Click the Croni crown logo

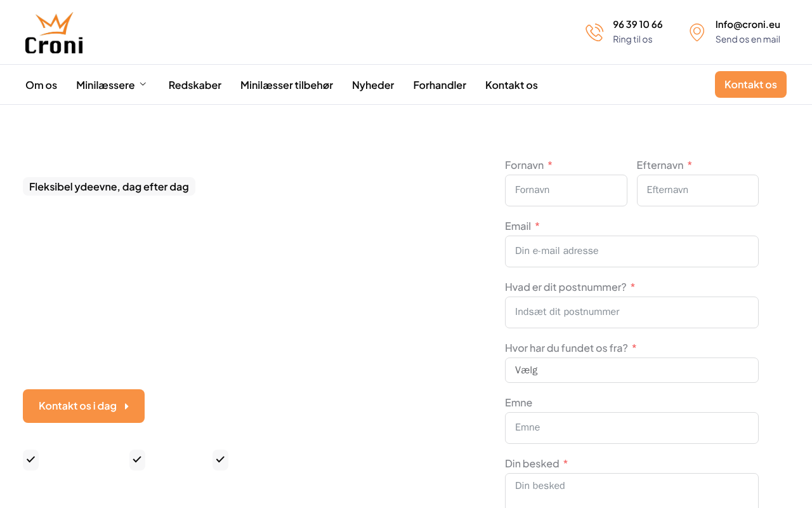(54, 33)
